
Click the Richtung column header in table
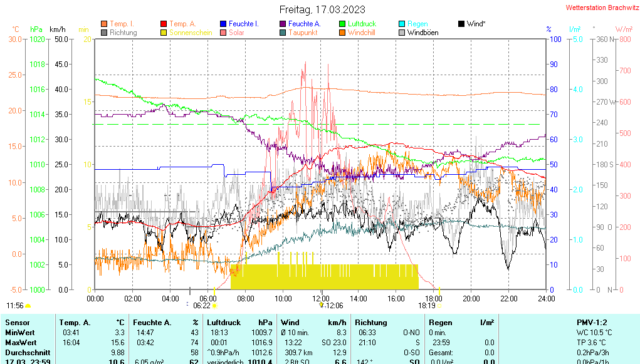pos(371,322)
